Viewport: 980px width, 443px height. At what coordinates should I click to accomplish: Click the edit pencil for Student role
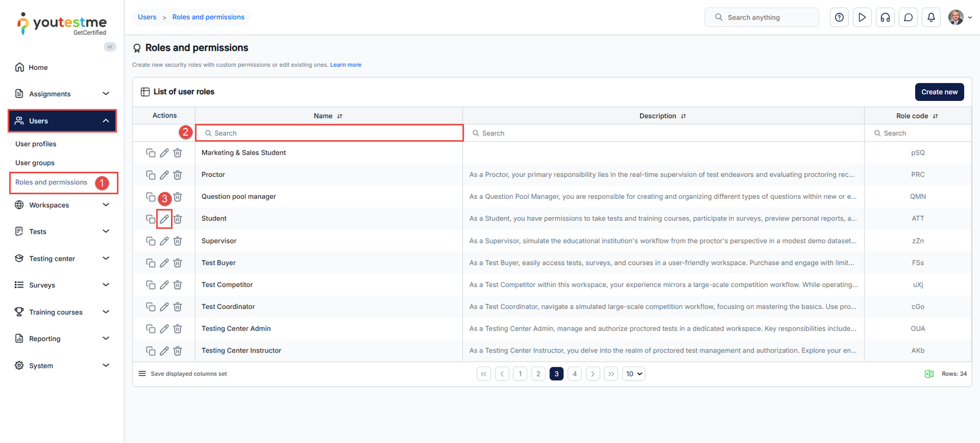[164, 219]
